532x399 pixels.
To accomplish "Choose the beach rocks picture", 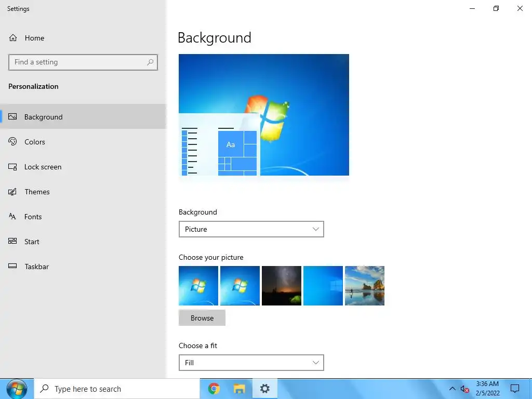I will [x=364, y=286].
